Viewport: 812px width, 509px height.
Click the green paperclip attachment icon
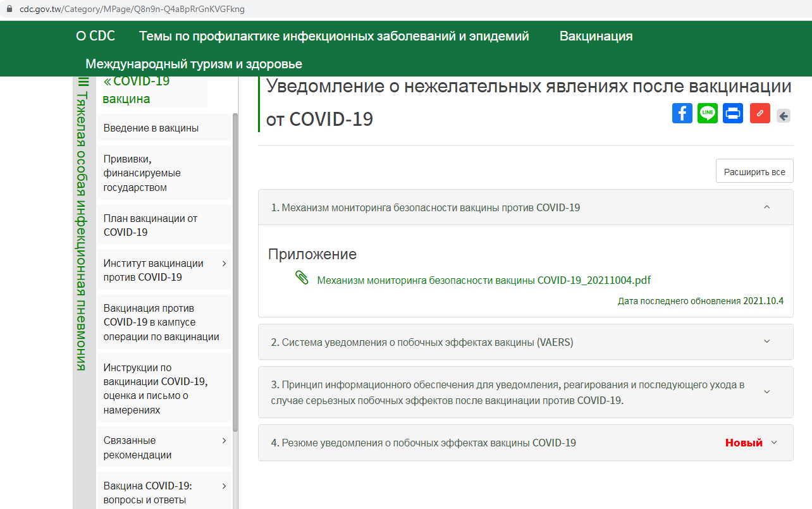(x=302, y=278)
